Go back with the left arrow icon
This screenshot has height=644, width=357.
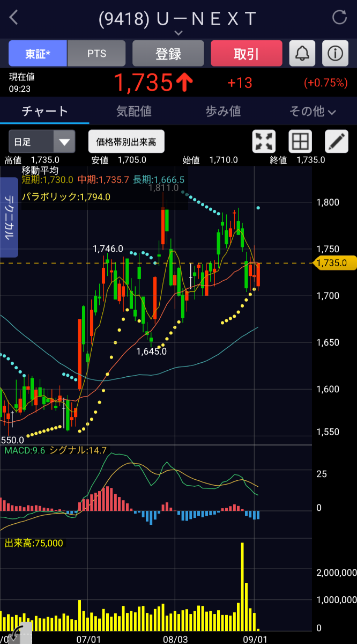click(x=14, y=17)
